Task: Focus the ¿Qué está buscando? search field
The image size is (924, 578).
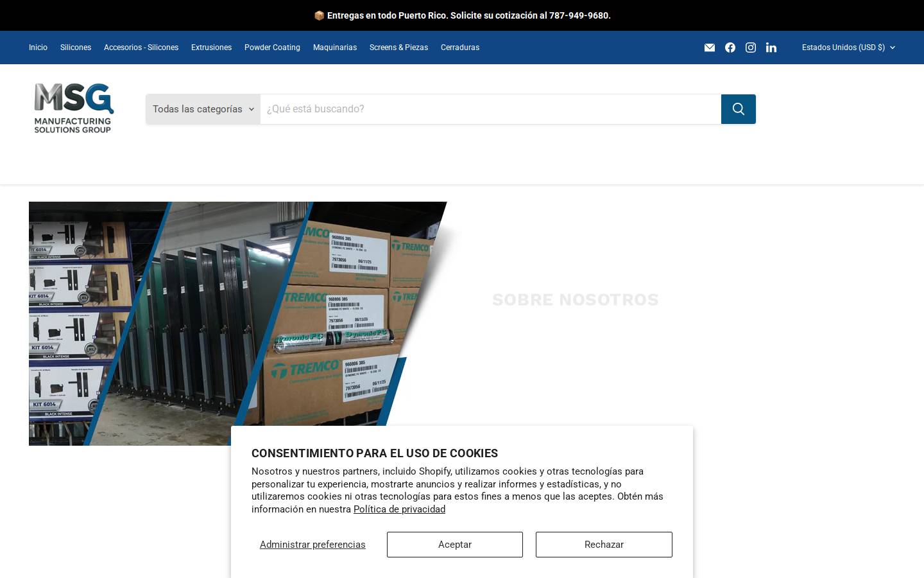Action: click(x=491, y=109)
